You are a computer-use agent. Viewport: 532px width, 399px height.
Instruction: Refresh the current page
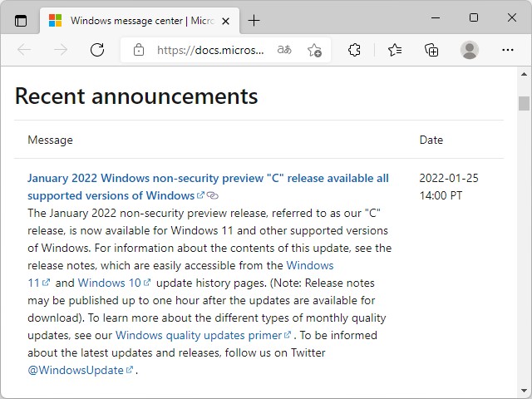click(97, 50)
